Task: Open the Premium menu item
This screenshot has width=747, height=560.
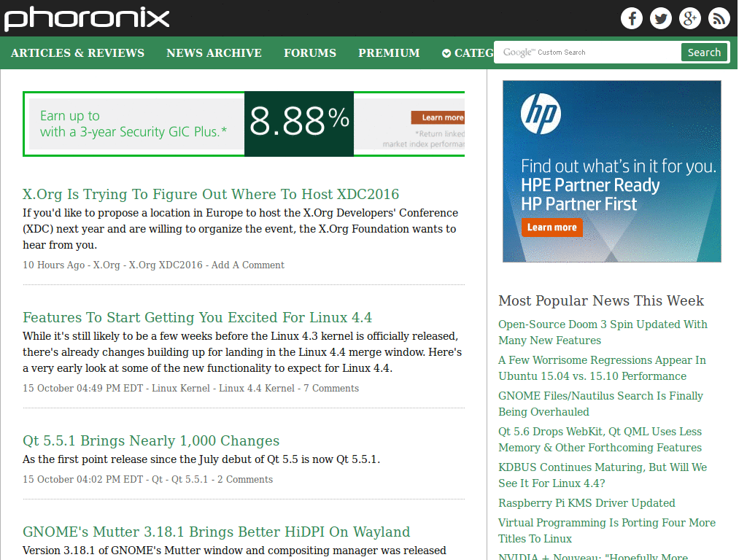Action: pos(389,52)
